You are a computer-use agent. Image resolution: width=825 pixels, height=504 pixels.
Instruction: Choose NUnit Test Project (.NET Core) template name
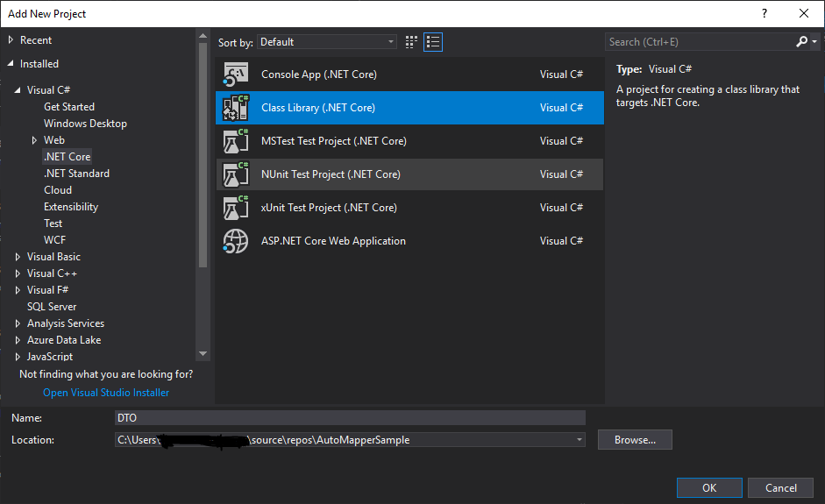pyautogui.click(x=331, y=174)
